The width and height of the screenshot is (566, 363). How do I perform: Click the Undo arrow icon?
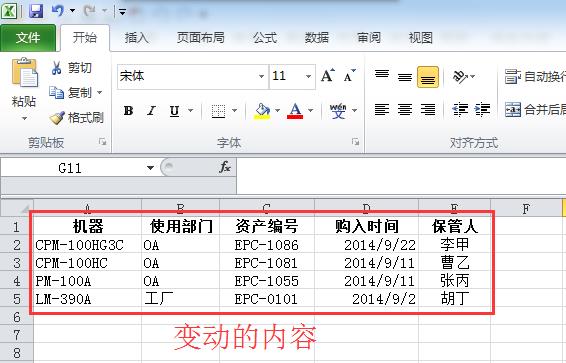tap(58, 11)
